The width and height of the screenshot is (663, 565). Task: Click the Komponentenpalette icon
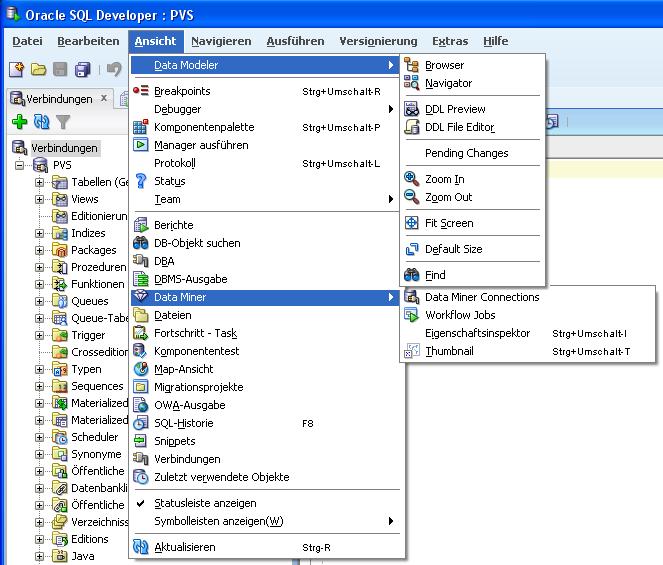[x=141, y=127]
